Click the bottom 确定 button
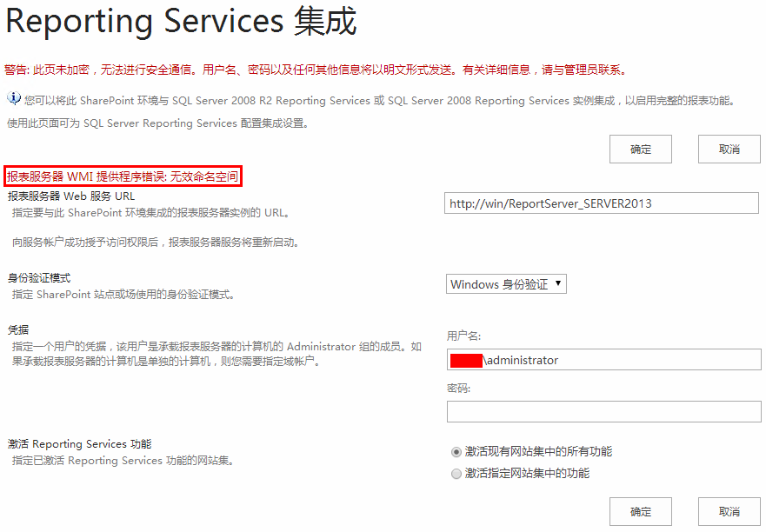 tap(641, 511)
